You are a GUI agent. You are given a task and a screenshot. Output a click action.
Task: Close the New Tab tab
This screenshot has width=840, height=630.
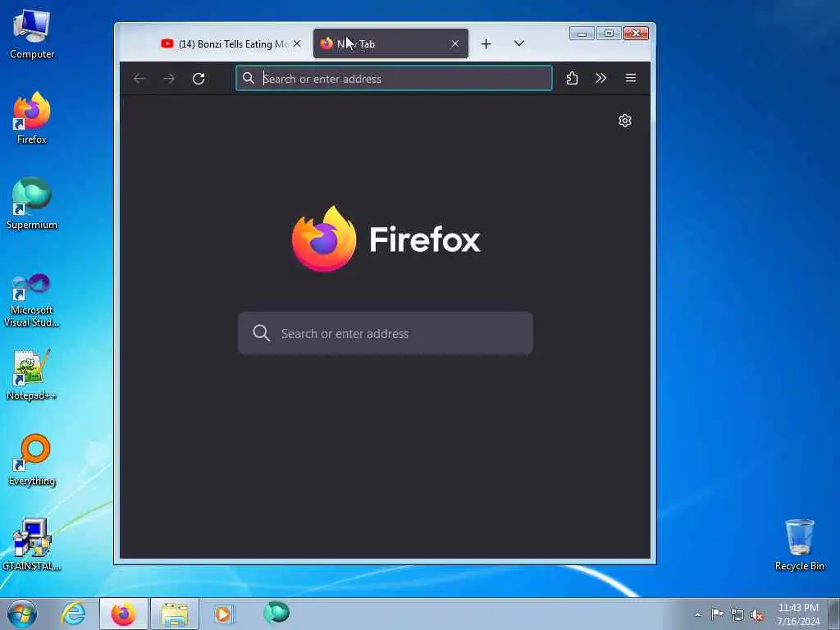pyautogui.click(x=454, y=44)
